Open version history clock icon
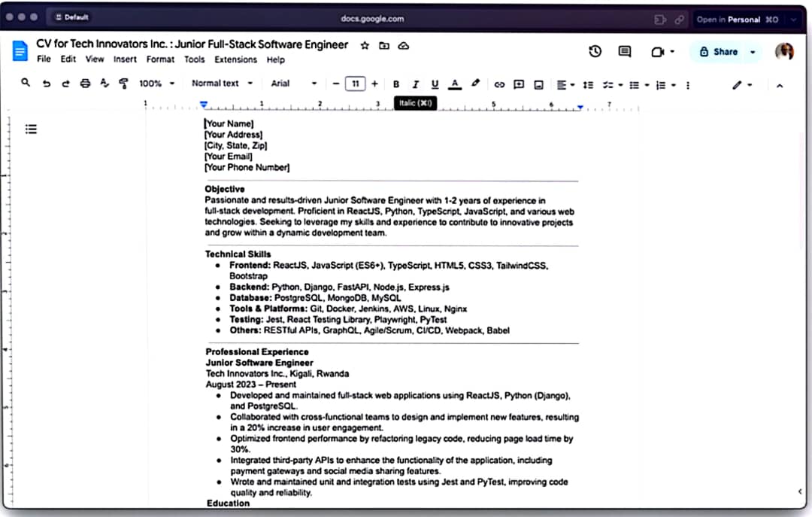The height and width of the screenshot is (517, 812). pos(595,51)
